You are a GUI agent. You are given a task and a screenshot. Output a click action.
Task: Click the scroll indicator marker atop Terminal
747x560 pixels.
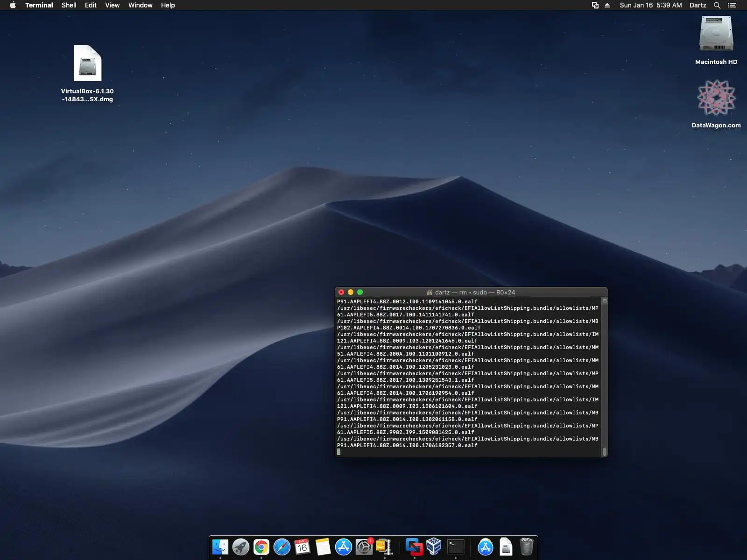605,301
